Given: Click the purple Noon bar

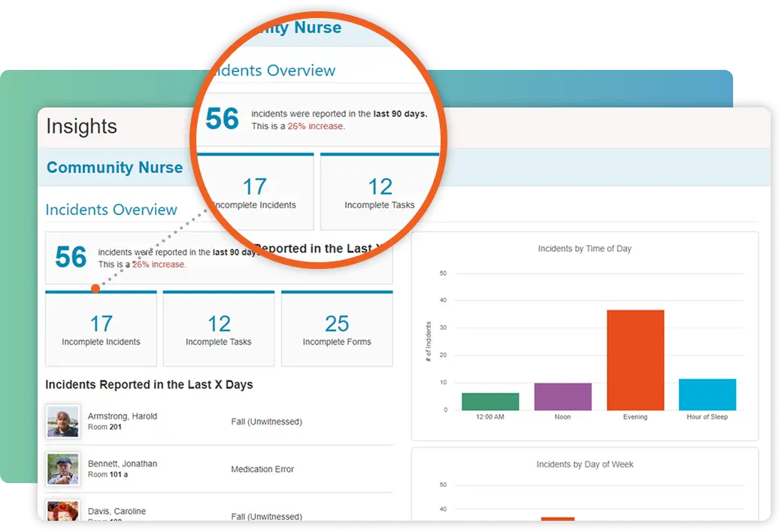Looking at the screenshot, I should point(562,397).
